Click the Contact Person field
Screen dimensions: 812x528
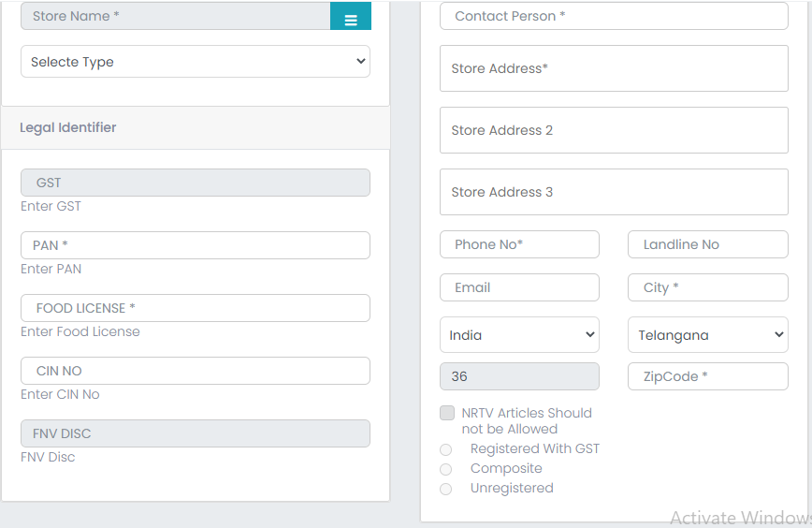(x=614, y=16)
